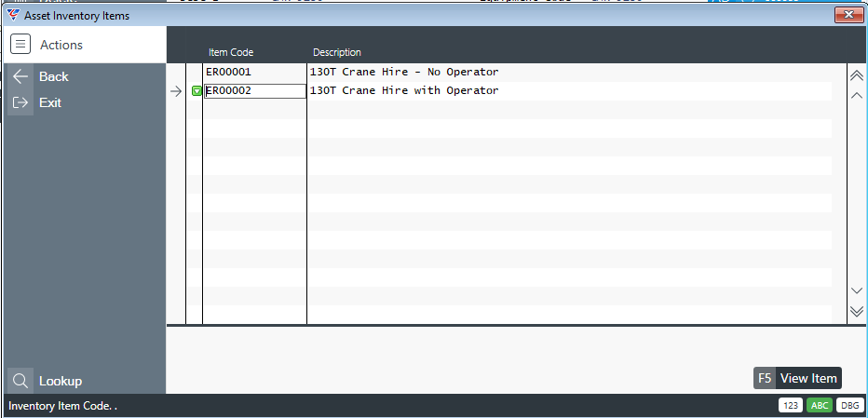Viewport: 868px width, 418px height.
Task: Jump to top with double up chevron
Action: click(x=857, y=74)
